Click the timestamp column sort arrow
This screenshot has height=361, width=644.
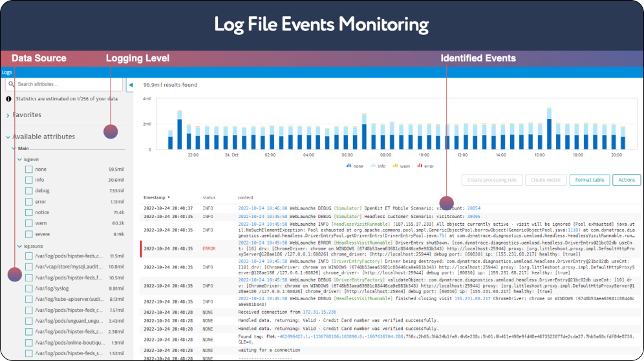pos(169,197)
